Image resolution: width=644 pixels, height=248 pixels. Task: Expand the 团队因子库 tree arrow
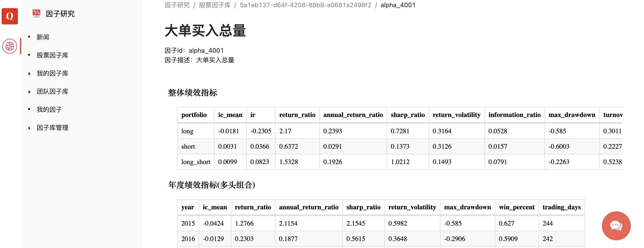(29, 92)
